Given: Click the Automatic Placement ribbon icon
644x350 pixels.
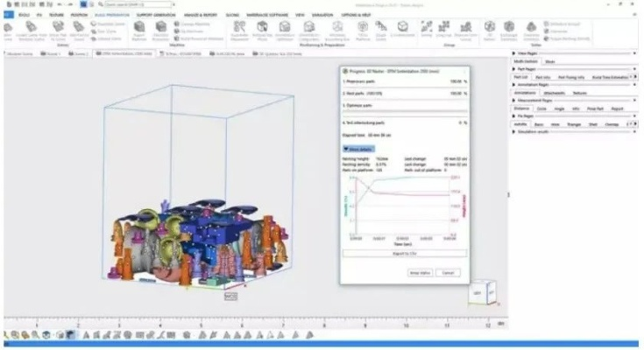Looking at the screenshot, I should (238, 29).
